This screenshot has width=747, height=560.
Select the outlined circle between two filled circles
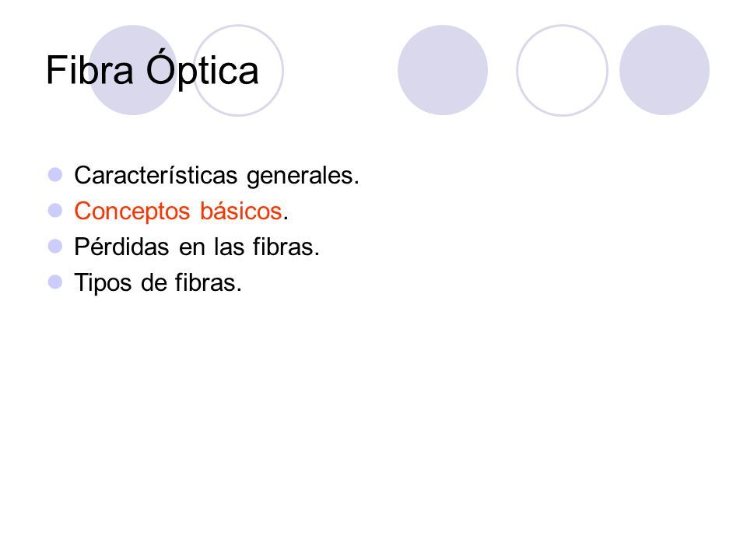[x=562, y=70]
